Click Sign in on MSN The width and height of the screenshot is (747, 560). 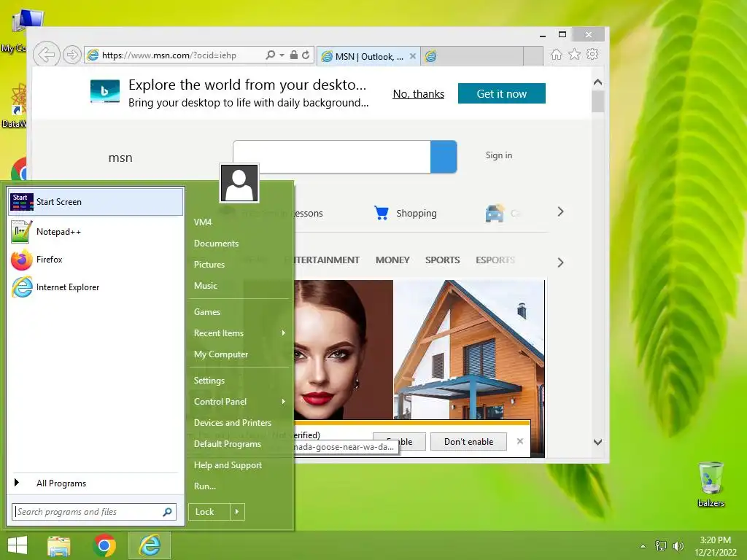(499, 155)
